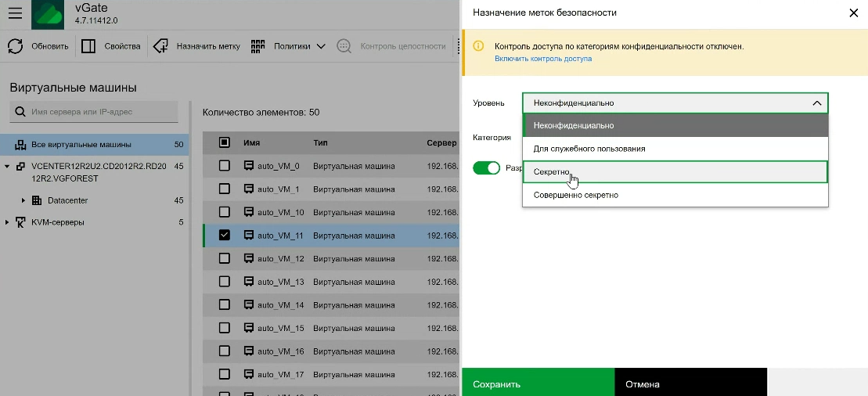This screenshot has height=396, width=868.
Task: Uncheck the auto_VM_11 row checkbox
Action: [x=225, y=235]
